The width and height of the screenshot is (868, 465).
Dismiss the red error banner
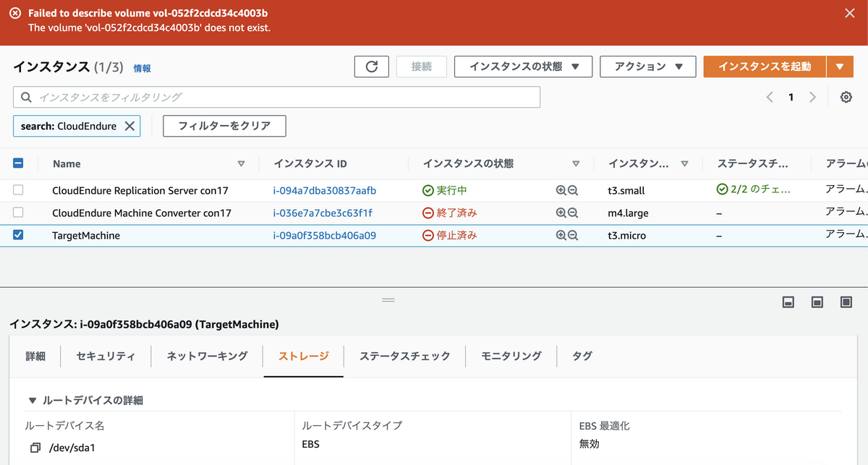[x=850, y=13]
